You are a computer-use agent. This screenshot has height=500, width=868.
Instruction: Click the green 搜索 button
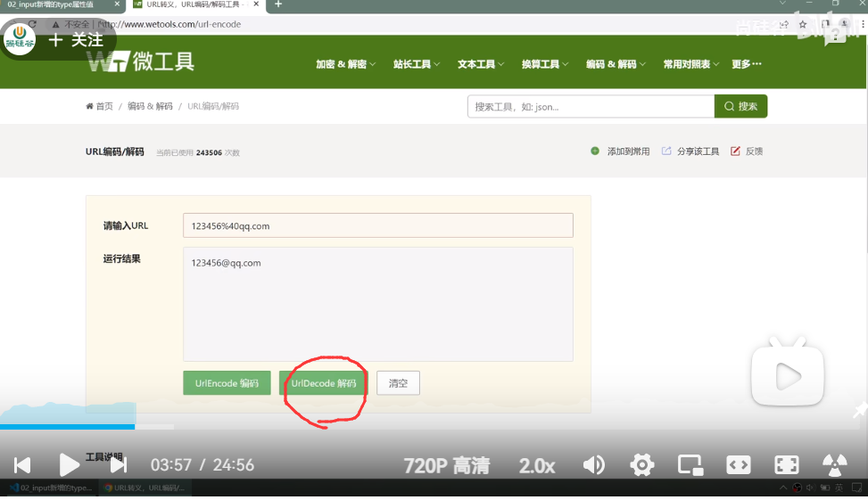click(740, 106)
